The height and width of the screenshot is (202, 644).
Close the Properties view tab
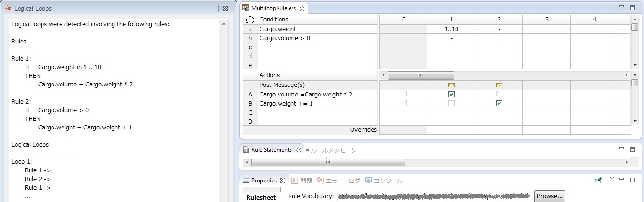[x=282, y=181]
